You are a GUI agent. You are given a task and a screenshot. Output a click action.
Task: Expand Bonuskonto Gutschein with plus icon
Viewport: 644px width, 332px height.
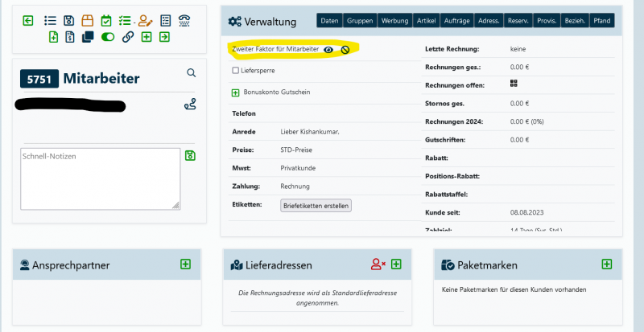235,92
